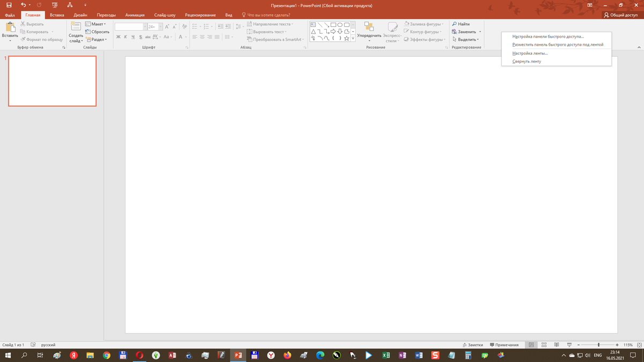Increase font size with the large A icon

coord(167,26)
